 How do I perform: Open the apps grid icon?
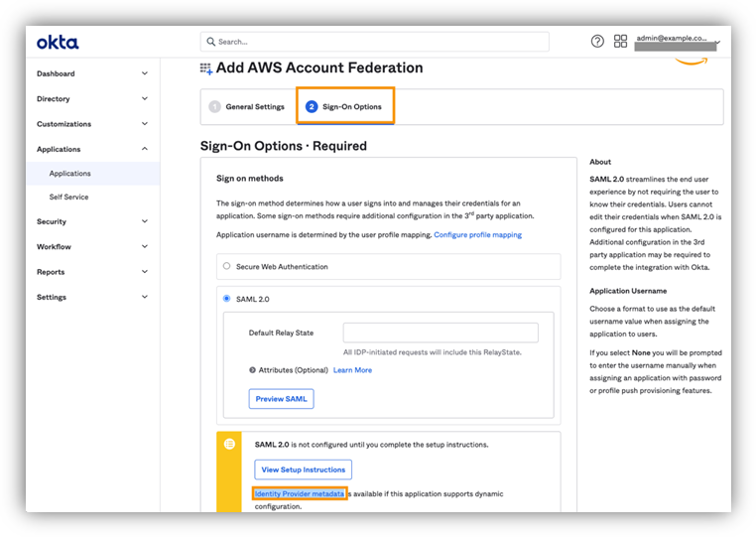pos(620,42)
